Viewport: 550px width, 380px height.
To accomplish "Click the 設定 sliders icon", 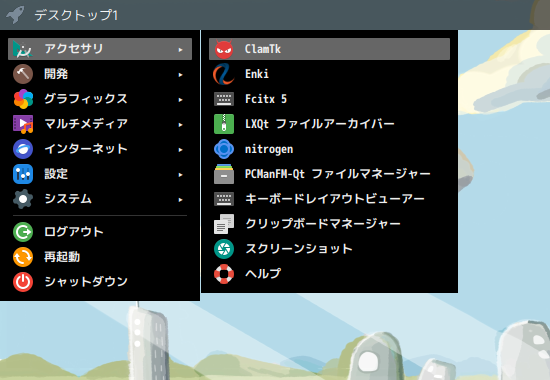I will pos(23,174).
